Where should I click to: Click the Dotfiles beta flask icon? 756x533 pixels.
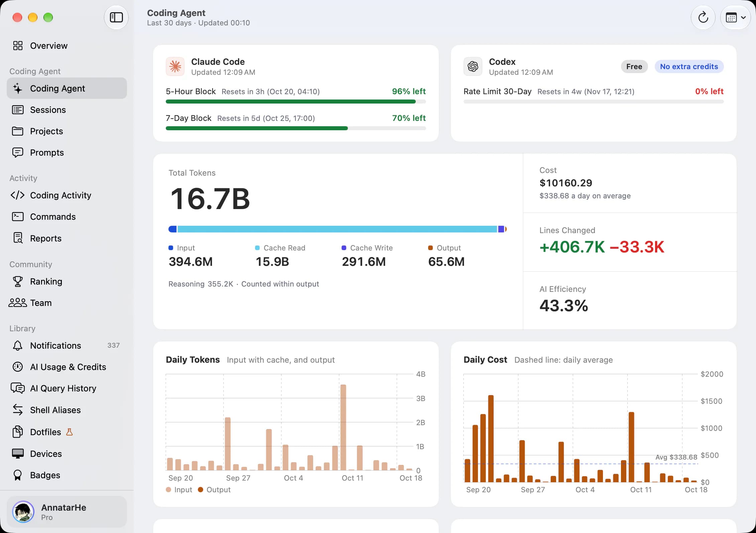70,432
